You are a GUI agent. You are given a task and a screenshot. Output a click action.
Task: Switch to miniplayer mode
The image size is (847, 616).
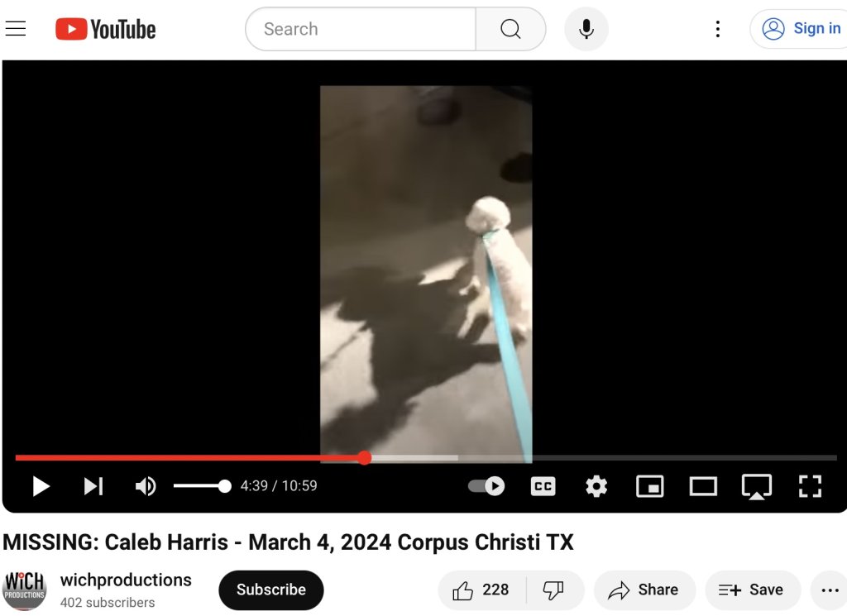pyautogui.click(x=650, y=486)
